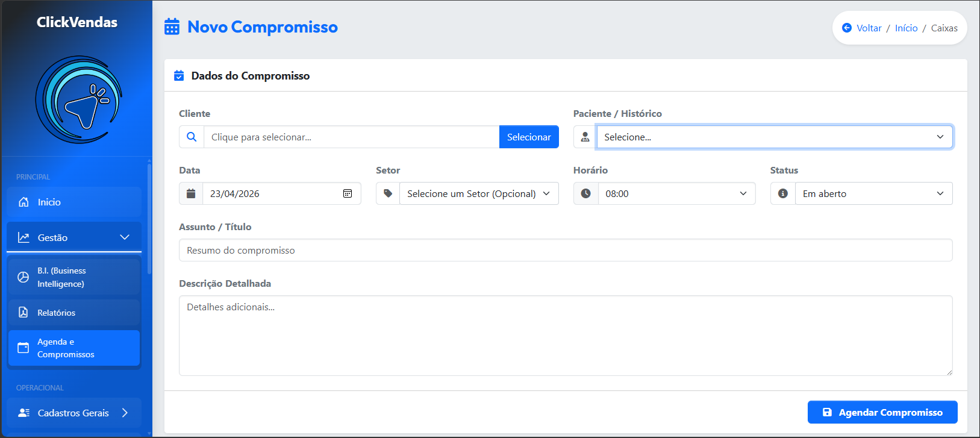Collapse the Gestão menu chevron
The width and height of the screenshot is (980, 438).
(x=125, y=237)
